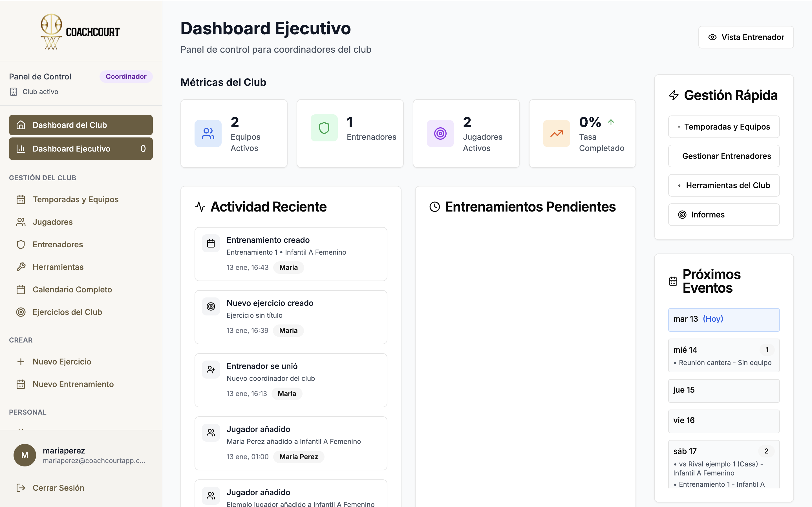The height and width of the screenshot is (507, 812).
Task: Open Calendario Completo via its calendar icon
Action: 21,289
